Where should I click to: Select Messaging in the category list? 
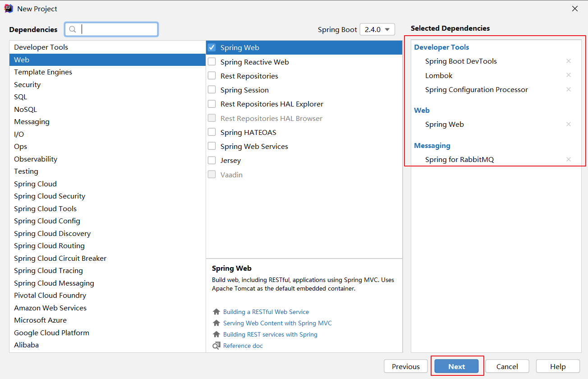pyautogui.click(x=107, y=121)
